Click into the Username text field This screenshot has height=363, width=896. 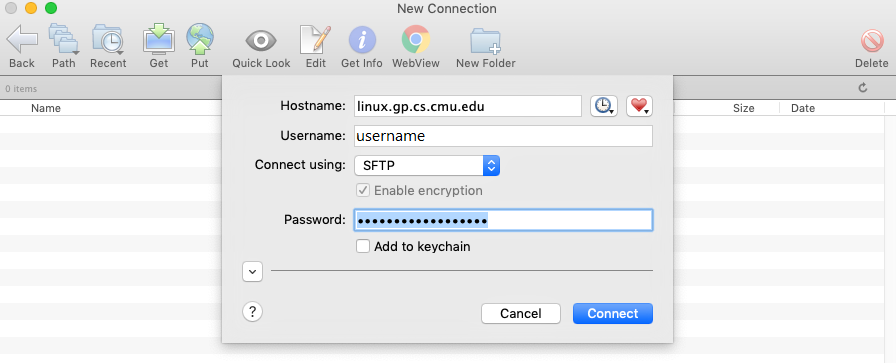click(503, 136)
